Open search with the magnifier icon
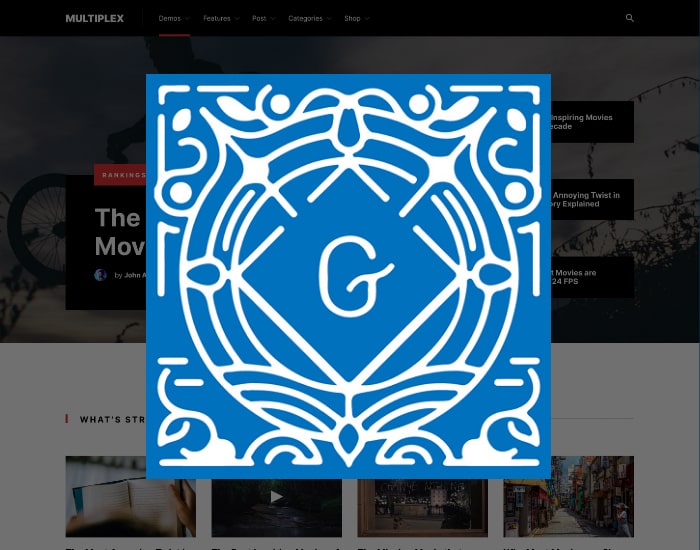700x550 pixels. (629, 18)
